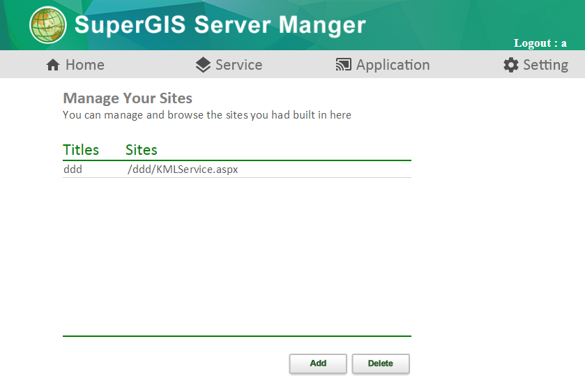
Task: Open the /ddd/KMLService.aspx site path
Action: tap(183, 169)
